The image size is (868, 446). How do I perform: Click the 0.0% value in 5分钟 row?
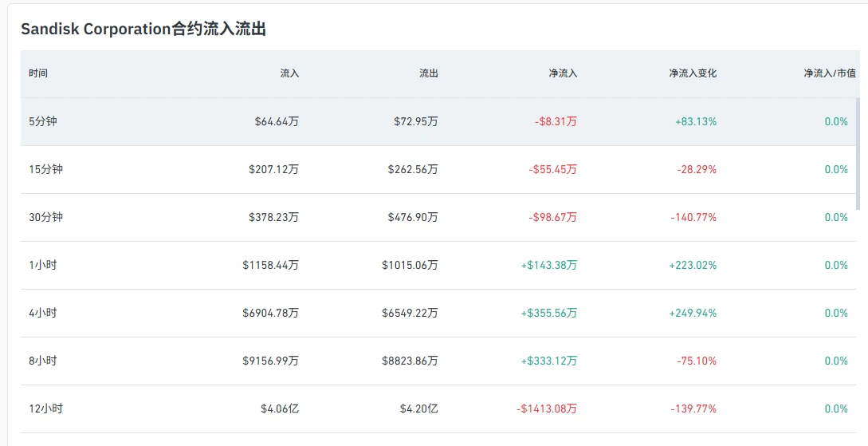pyautogui.click(x=836, y=121)
